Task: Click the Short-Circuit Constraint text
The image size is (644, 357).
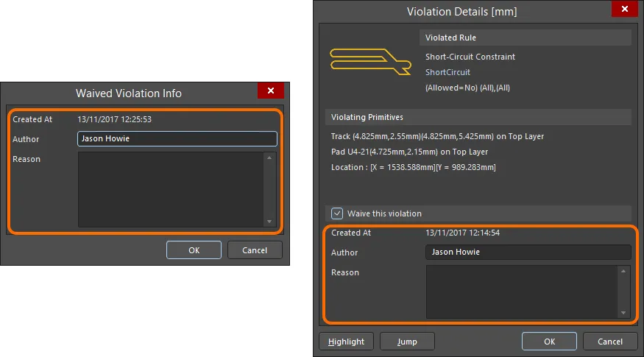Action: (x=470, y=57)
